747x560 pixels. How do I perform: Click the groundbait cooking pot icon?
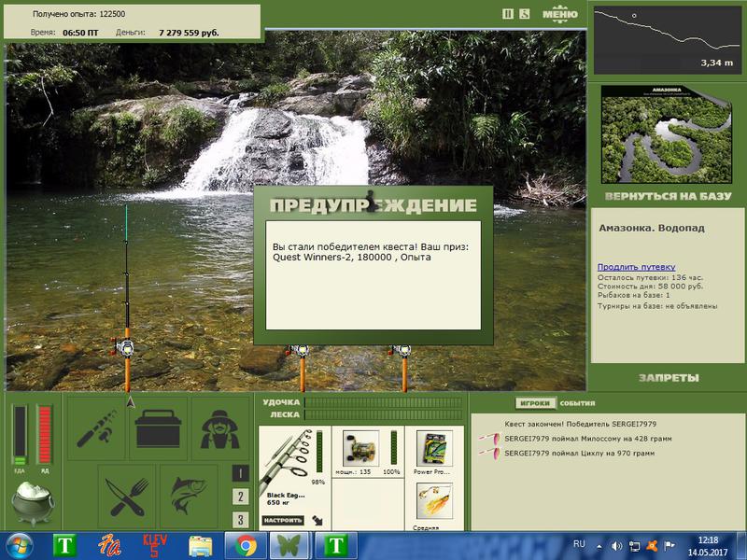click(x=33, y=502)
